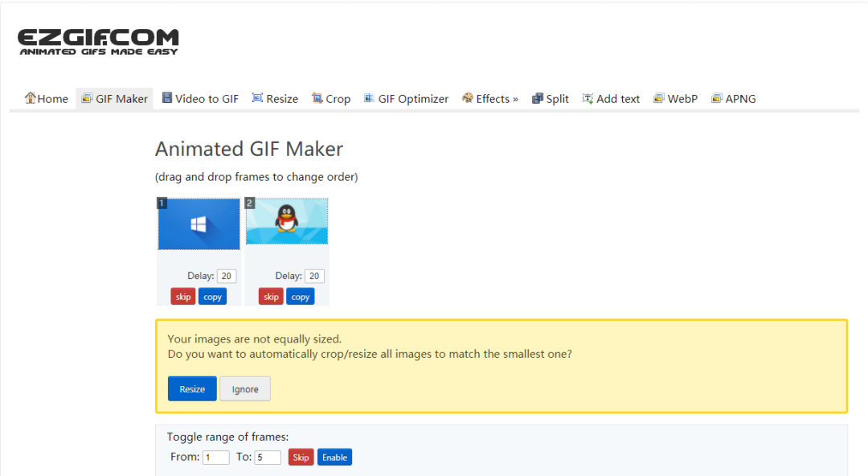The height and width of the screenshot is (476, 868).
Task: Open the Split menu label
Action: click(x=558, y=99)
